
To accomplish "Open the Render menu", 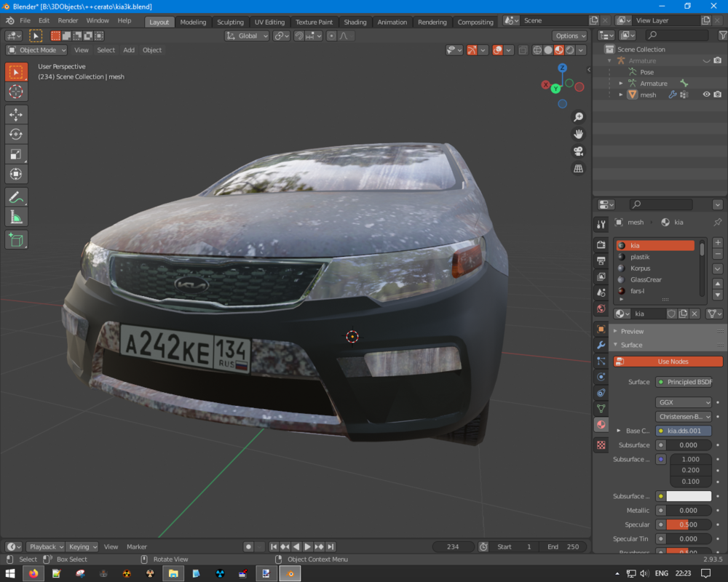I will tap(68, 21).
